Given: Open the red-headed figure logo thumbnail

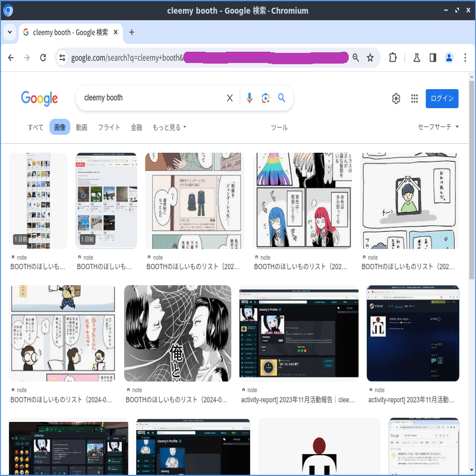Looking at the screenshot, I should click(319, 446).
